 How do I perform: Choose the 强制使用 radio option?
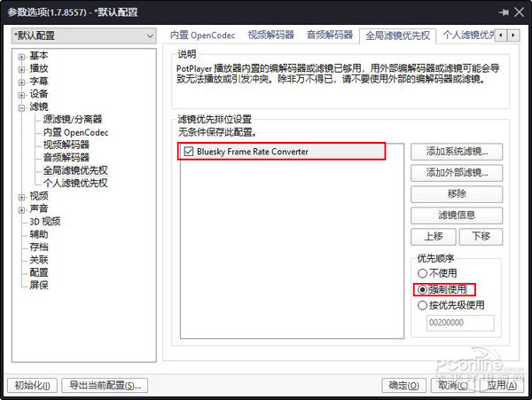coord(422,289)
